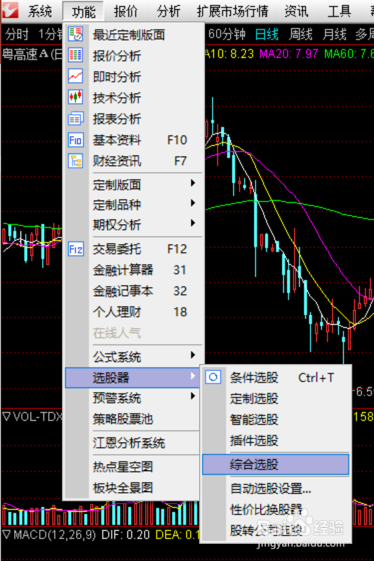Viewport: 374px width, 561px height.
Task: Choose 交易委托 F12 menu entry
Action: point(133,249)
